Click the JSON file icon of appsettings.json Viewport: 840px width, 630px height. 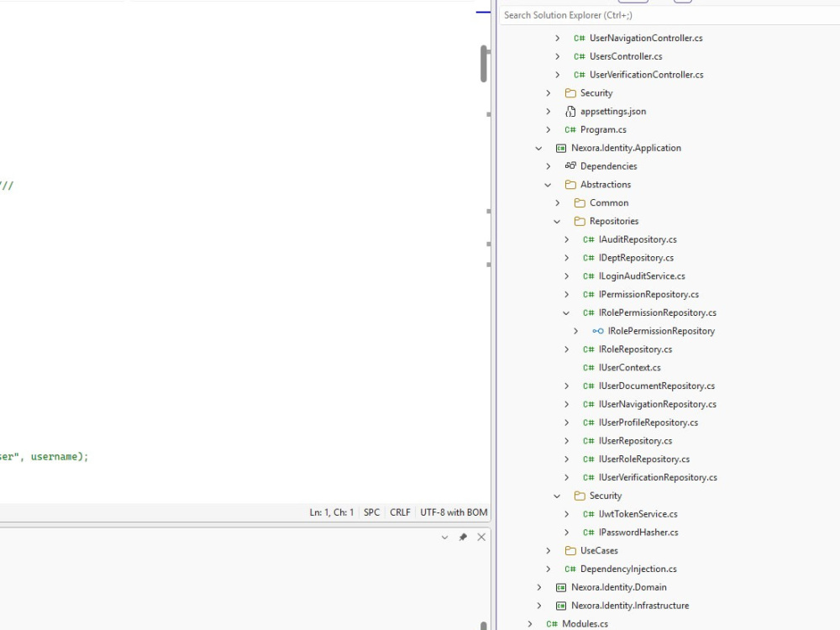[x=570, y=112]
